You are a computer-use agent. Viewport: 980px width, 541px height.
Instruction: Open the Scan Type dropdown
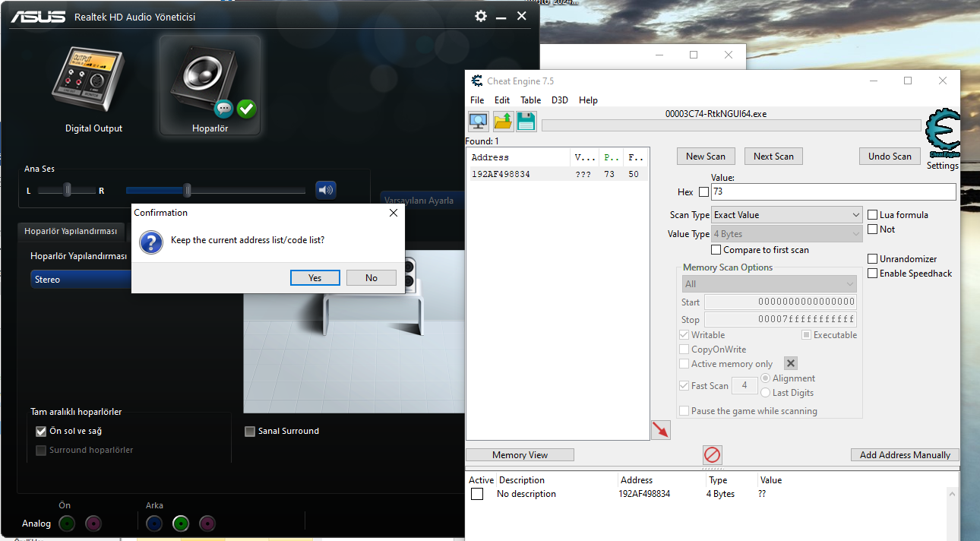[786, 215]
